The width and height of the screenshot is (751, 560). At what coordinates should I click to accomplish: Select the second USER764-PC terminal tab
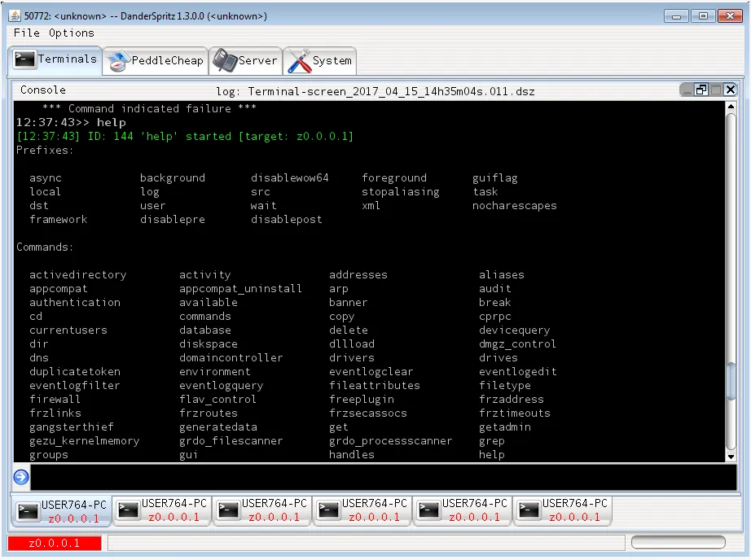pyautogui.click(x=162, y=510)
